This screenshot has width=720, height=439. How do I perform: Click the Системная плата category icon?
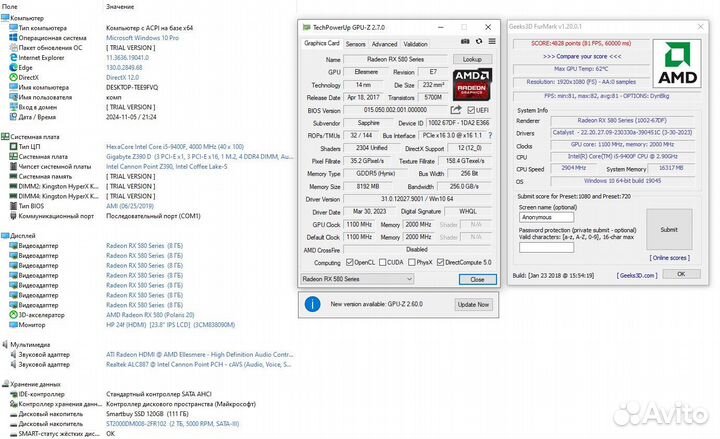pos(5,136)
